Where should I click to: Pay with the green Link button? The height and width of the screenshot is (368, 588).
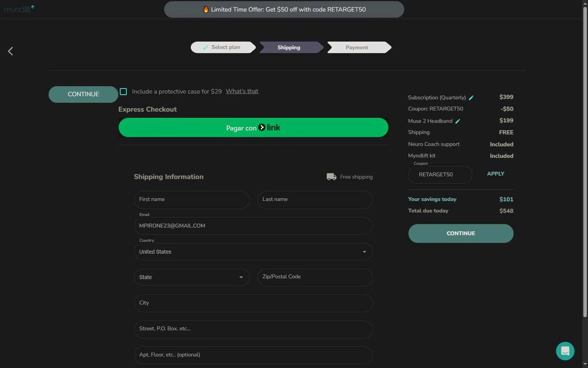(x=253, y=128)
